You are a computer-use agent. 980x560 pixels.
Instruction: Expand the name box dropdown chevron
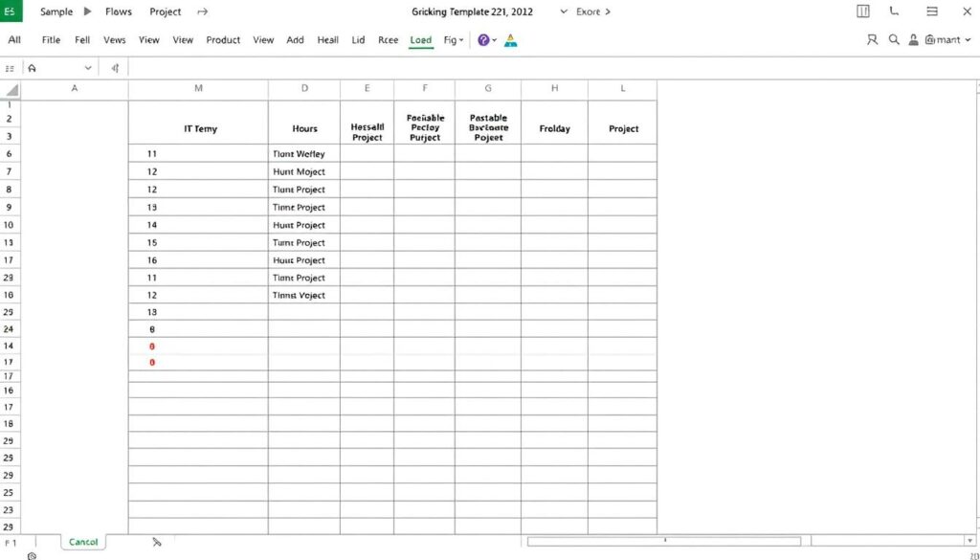pyautogui.click(x=87, y=68)
